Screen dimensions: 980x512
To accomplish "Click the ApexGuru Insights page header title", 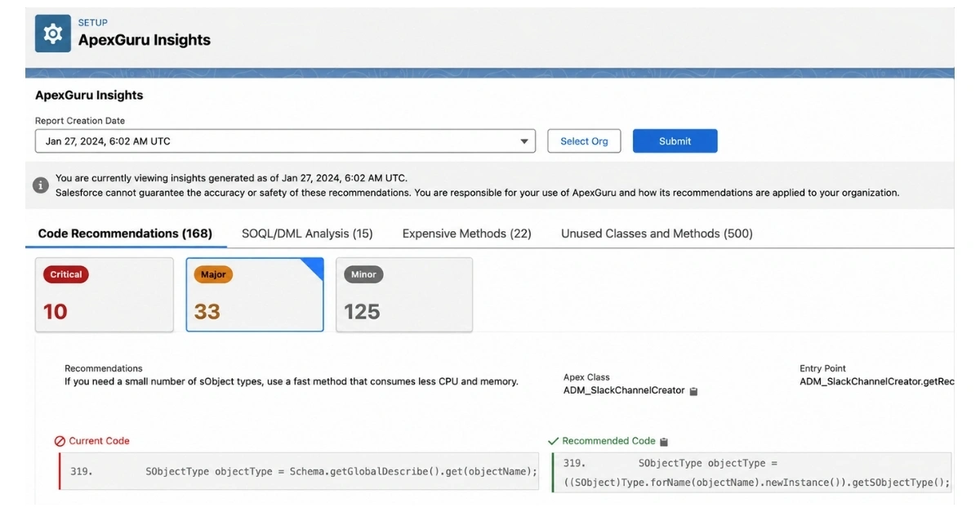I will pyautogui.click(x=145, y=40).
